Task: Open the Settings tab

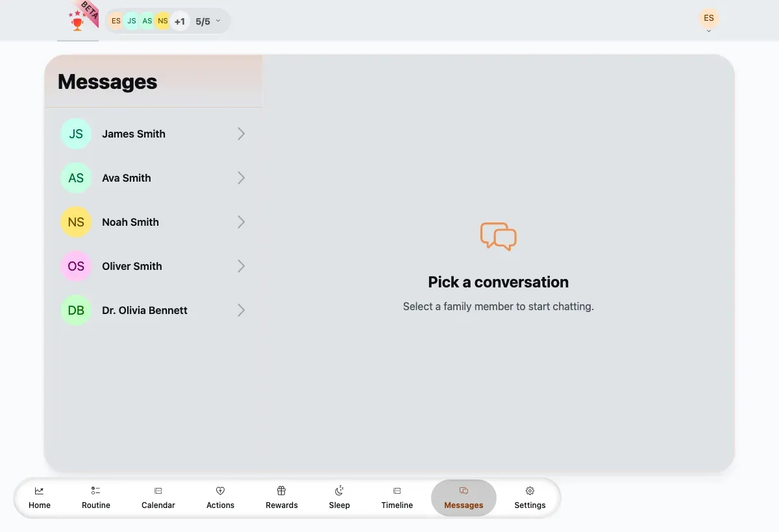Action: pos(530,498)
